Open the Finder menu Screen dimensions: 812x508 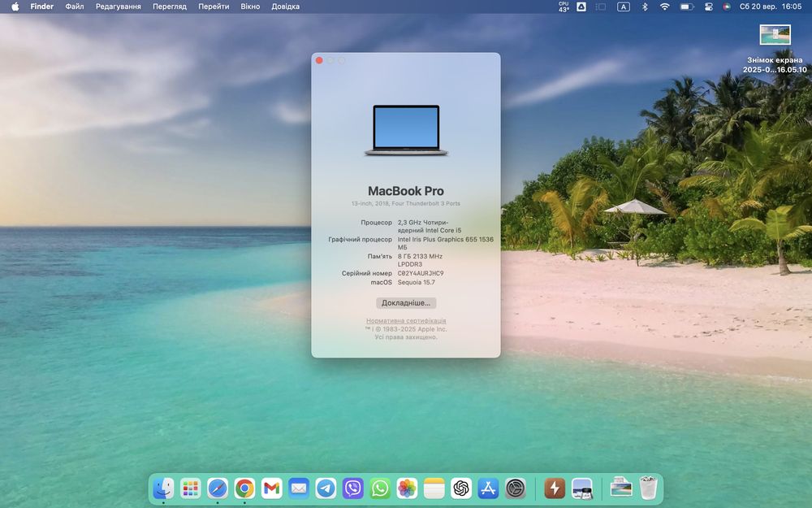[42, 7]
